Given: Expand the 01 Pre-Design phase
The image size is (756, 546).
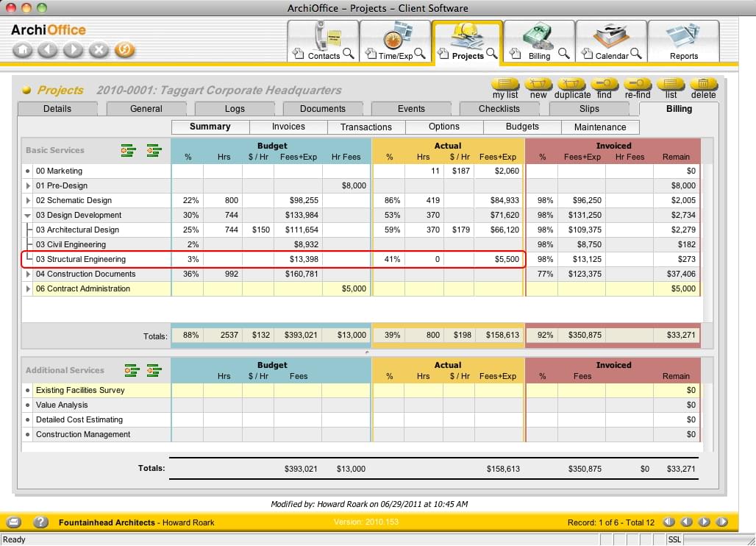Looking at the screenshot, I should tap(28, 185).
